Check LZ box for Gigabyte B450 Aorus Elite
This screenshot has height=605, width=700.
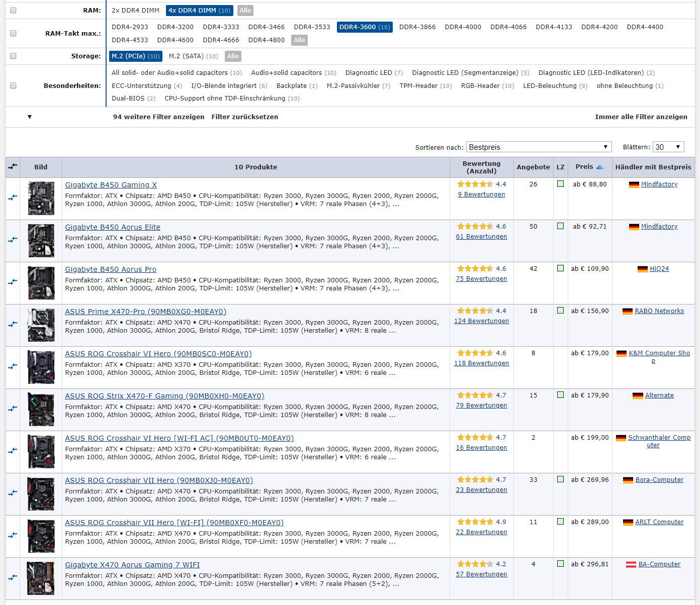tap(560, 226)
